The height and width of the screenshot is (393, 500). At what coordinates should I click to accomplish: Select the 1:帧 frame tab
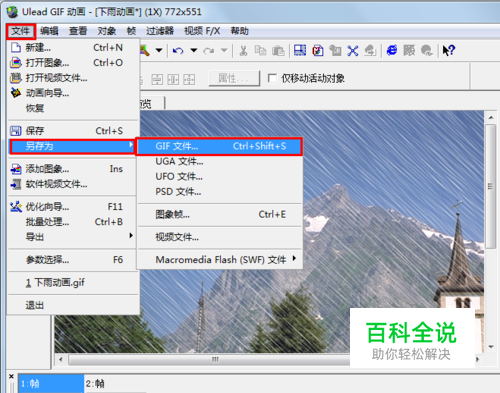pyautogui.click(x=51, y=384)
